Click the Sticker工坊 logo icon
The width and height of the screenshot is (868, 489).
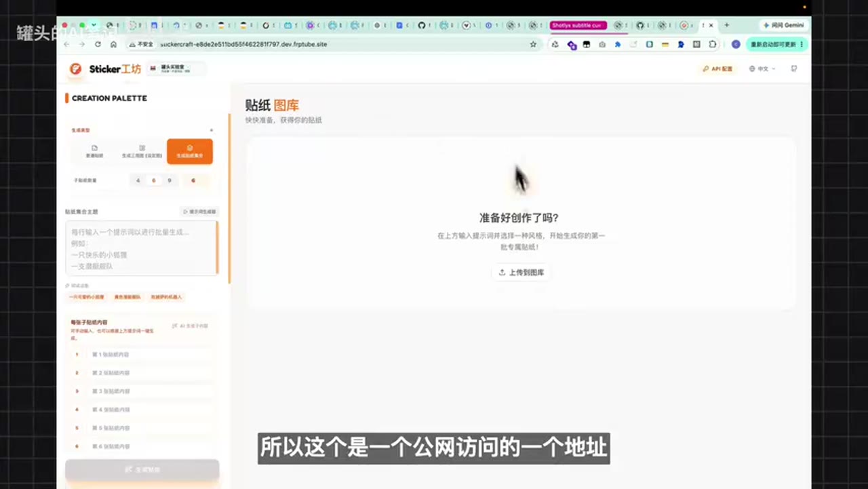coord(76,69)
